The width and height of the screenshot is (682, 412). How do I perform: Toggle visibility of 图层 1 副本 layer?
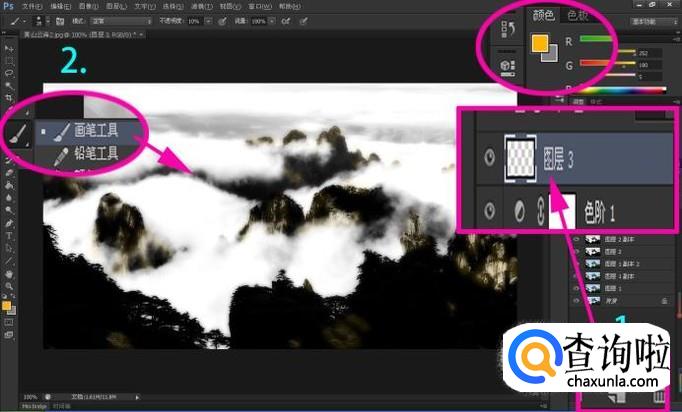pos(577,276)
